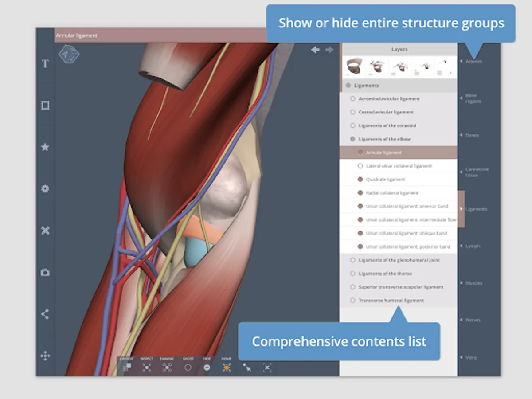The width and height of the screenshot is (532, 399).
Task: Toggle the Quadrate ligament visibility dot
Action: [x=360, y=180]
